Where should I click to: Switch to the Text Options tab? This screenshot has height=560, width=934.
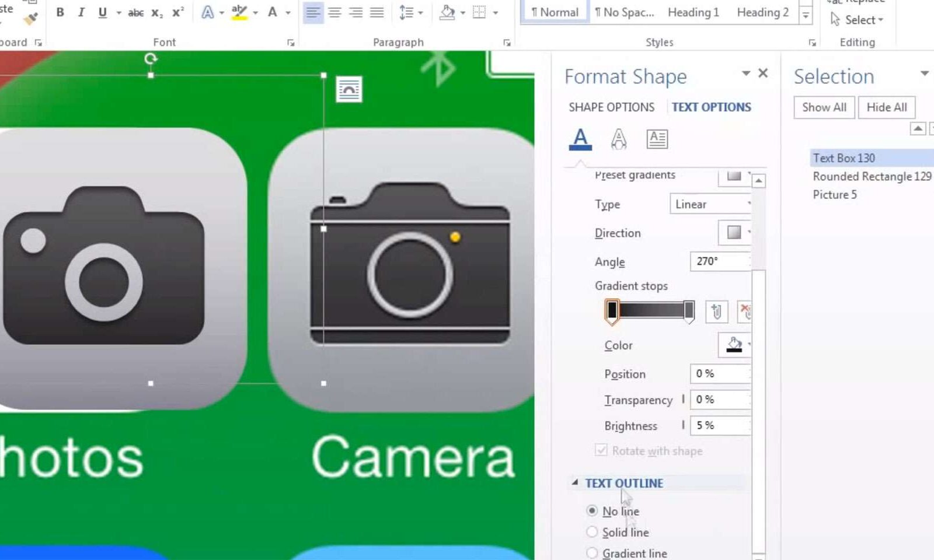[x=712, y=107]
